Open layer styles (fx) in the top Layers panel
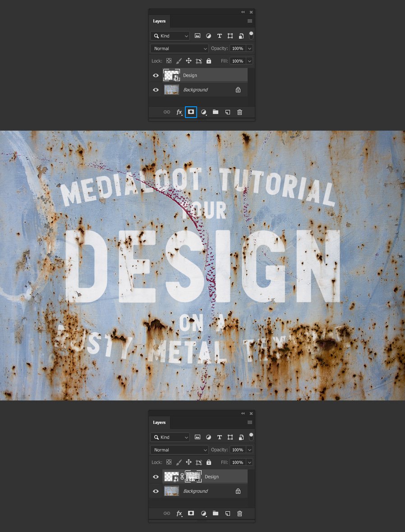405x532 pixels. tap(179, 112)
